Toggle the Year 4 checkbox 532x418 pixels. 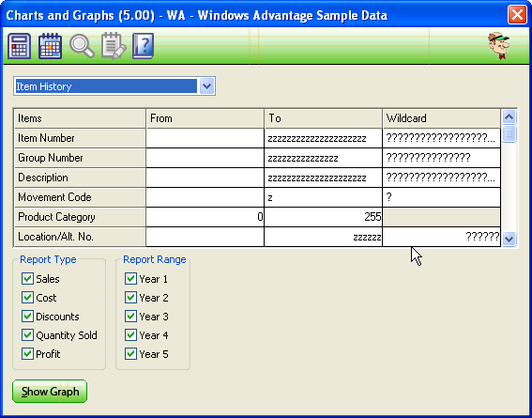130,335
